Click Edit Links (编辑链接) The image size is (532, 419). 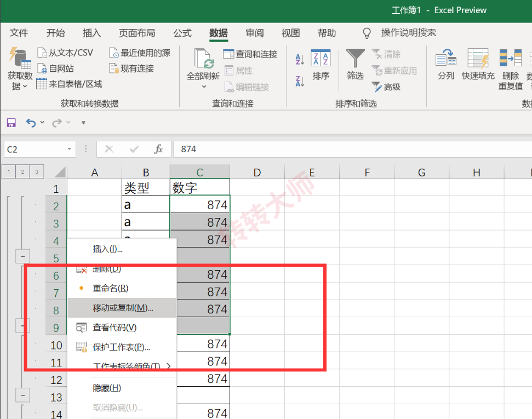(x=247, y=87)
